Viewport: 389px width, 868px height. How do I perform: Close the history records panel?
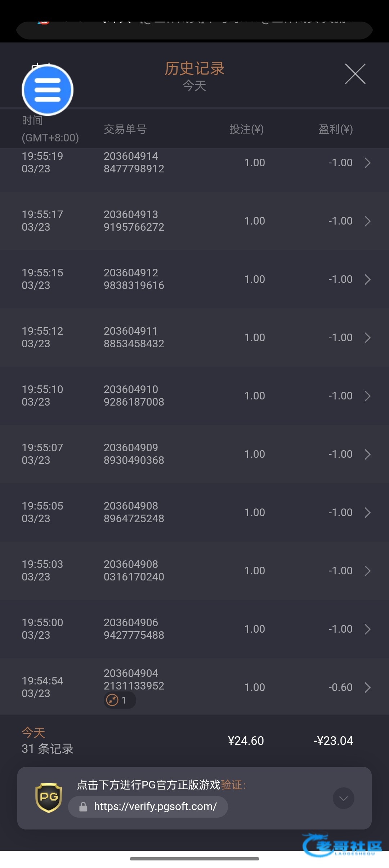point(355,74)
